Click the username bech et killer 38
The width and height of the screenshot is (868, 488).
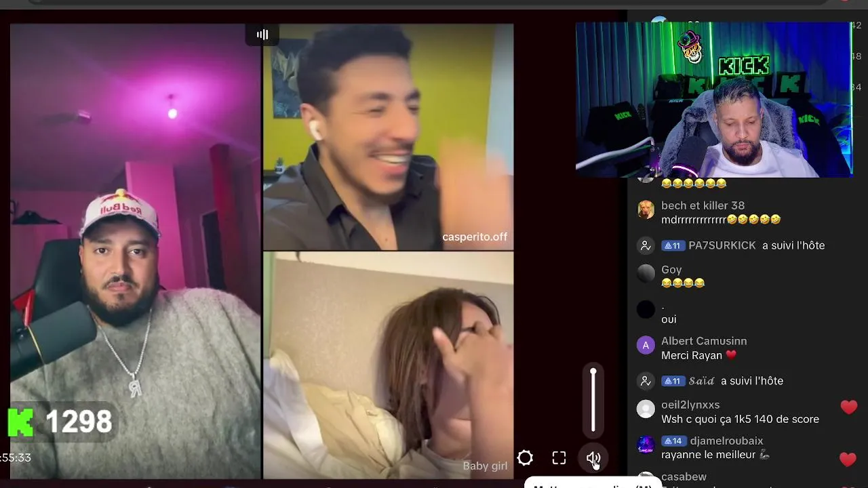703,205
